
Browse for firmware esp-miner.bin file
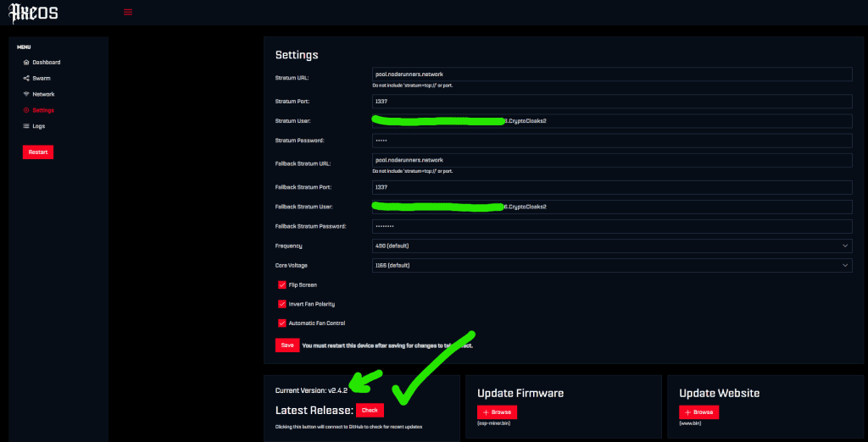pyautogui.click(x=497, y=412)
